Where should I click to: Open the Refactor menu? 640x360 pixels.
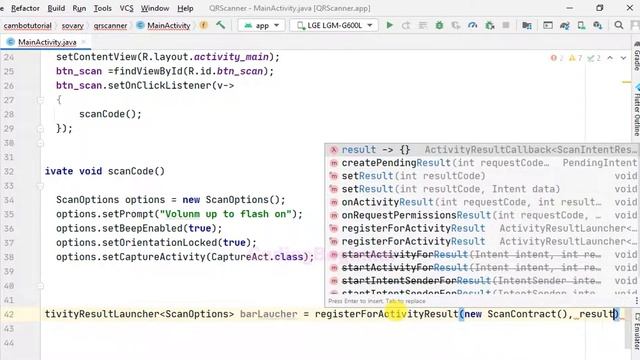point(25,8)
